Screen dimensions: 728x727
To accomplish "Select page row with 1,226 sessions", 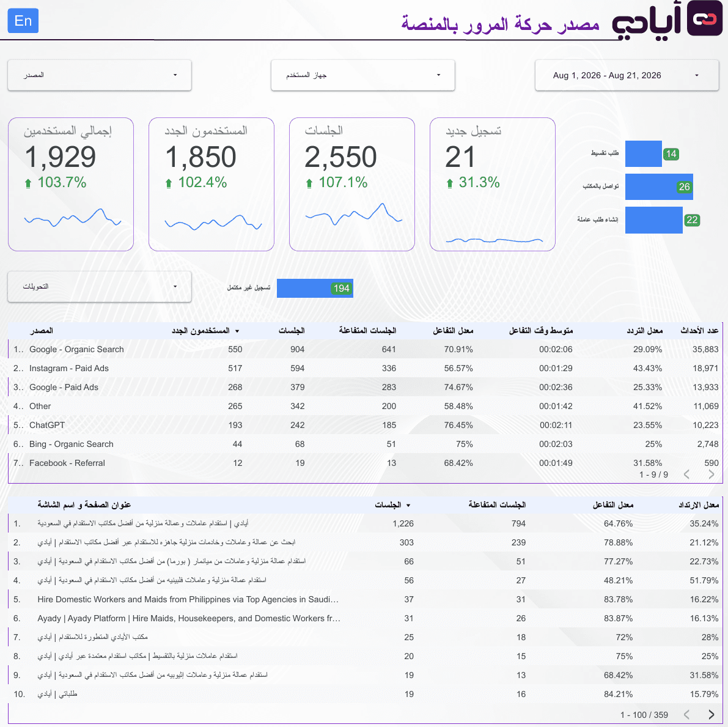I will [365, 523].
